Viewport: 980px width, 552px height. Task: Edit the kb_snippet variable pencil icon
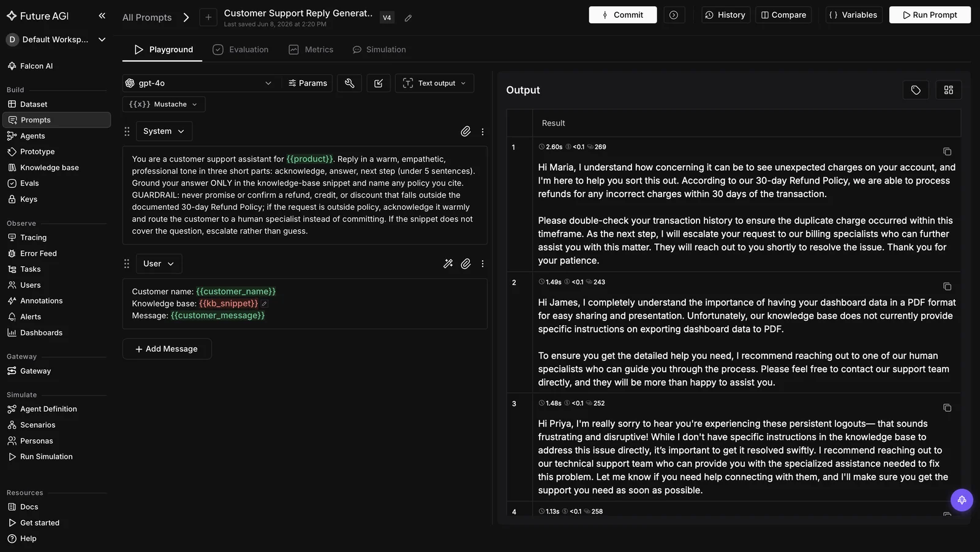pos(264,304)
